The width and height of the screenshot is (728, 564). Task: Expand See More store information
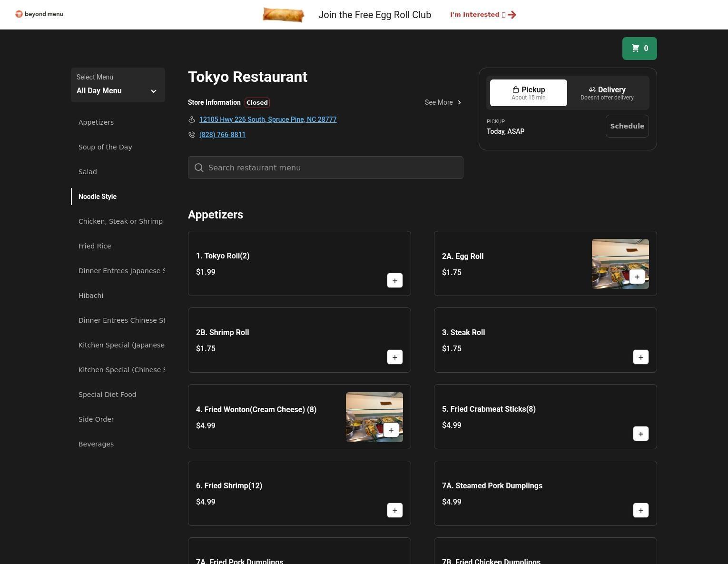(x=443, y=102)
